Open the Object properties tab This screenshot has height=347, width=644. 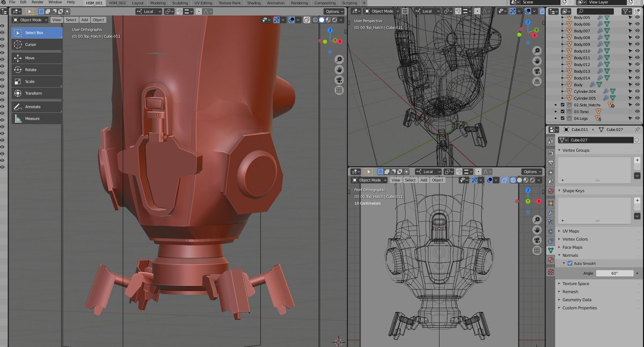click(551, 203)
